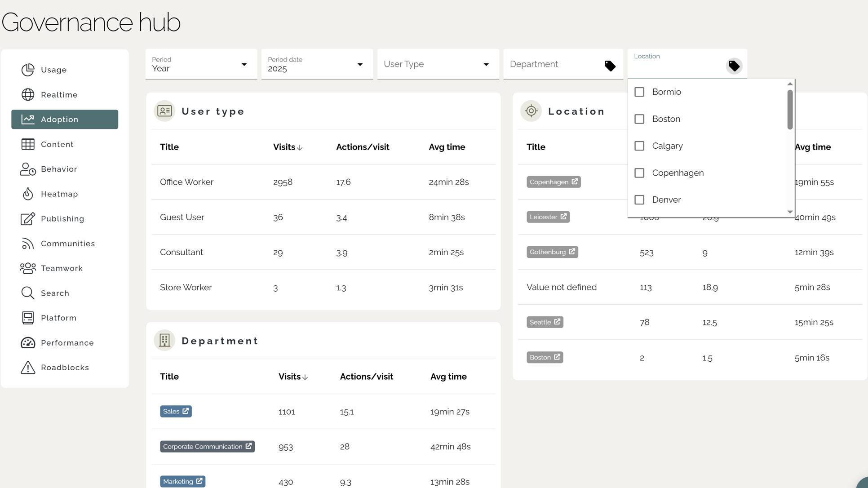
Task: Click the Usage pie chart icon
Action: 28,70
